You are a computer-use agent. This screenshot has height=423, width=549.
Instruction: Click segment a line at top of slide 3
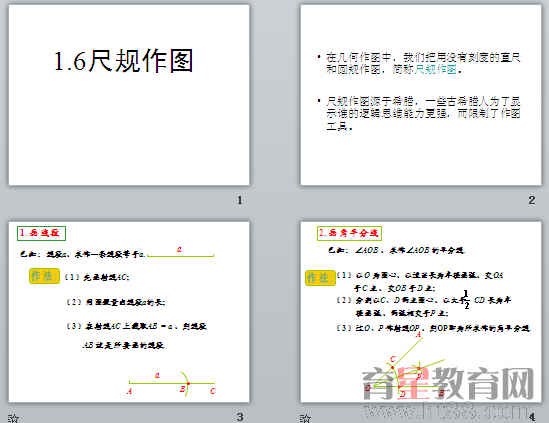coord(181,256)
